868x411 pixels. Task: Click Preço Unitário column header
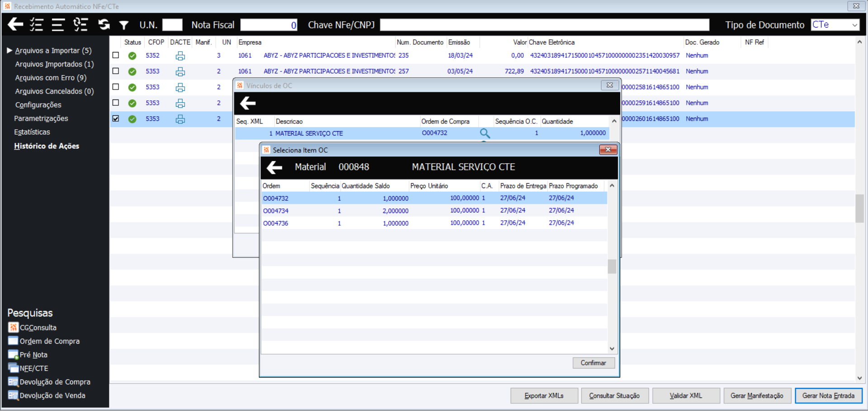click(429, 186)
